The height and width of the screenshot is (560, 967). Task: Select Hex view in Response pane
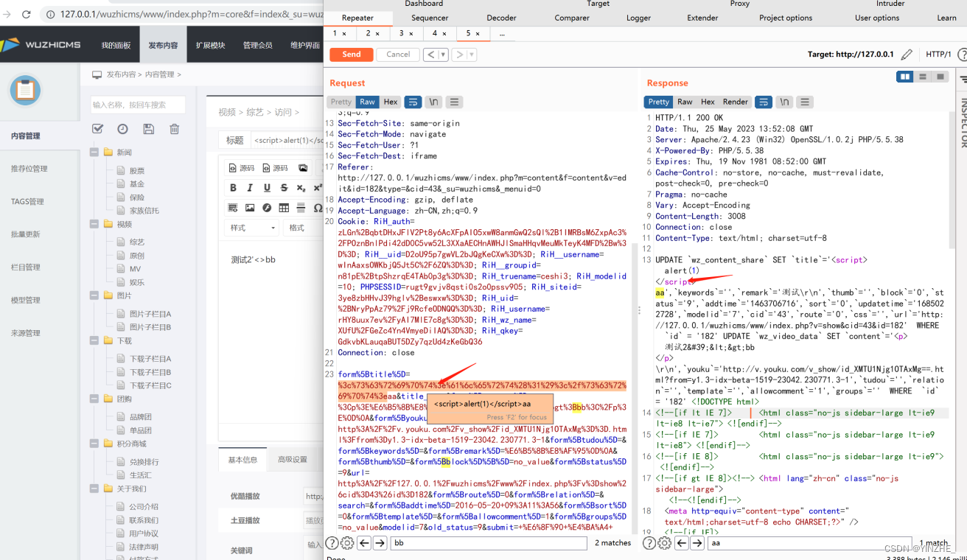(708, 102)
